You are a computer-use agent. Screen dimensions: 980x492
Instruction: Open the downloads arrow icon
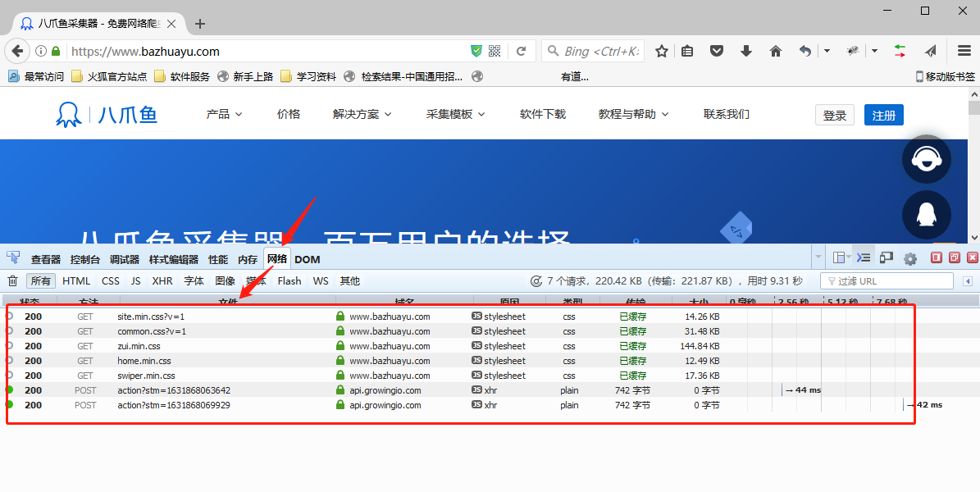point(746,52)
